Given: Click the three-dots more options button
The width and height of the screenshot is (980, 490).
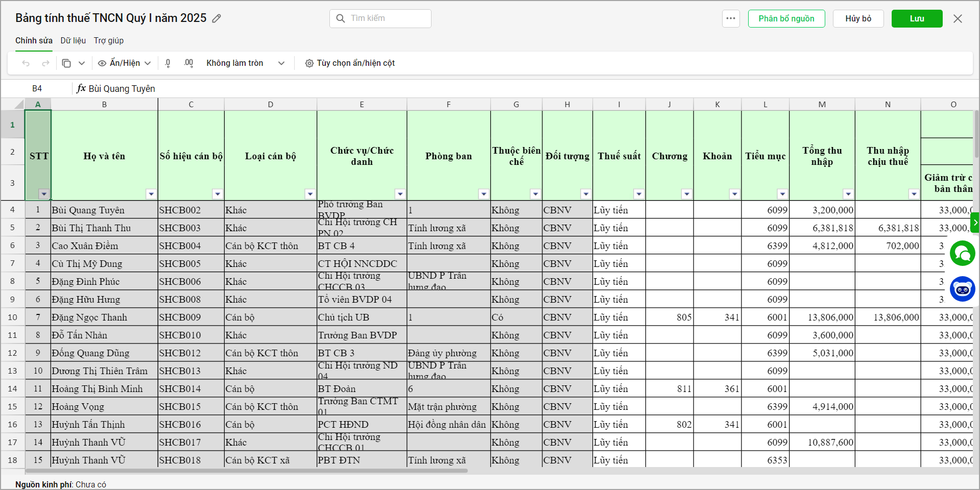Looking at the screenshot, I should pos(731,18).
